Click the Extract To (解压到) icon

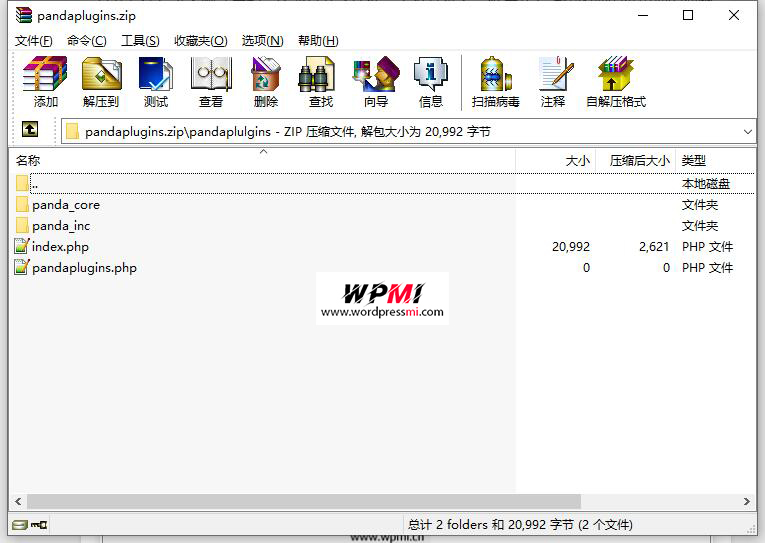tap(100, 81)
